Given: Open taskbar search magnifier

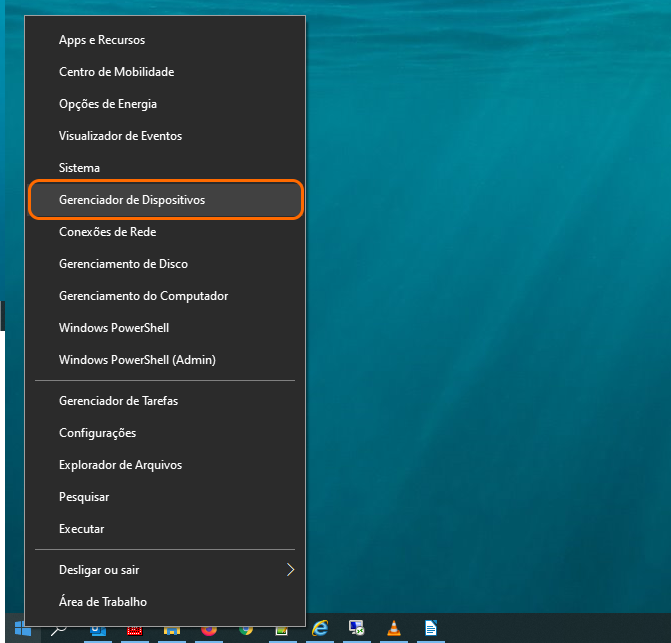Looking at the screenshot, I should tap(59, 629).
